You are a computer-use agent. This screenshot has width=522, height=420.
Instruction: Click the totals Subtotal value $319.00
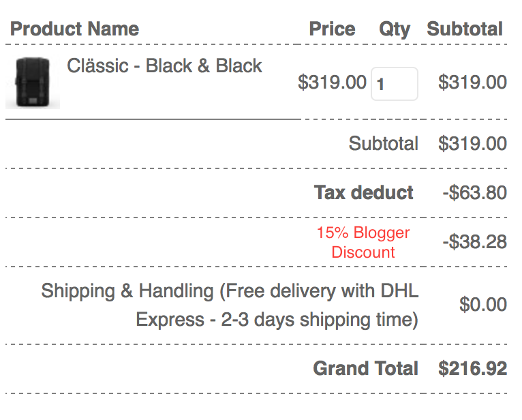[x=472, y=144]
